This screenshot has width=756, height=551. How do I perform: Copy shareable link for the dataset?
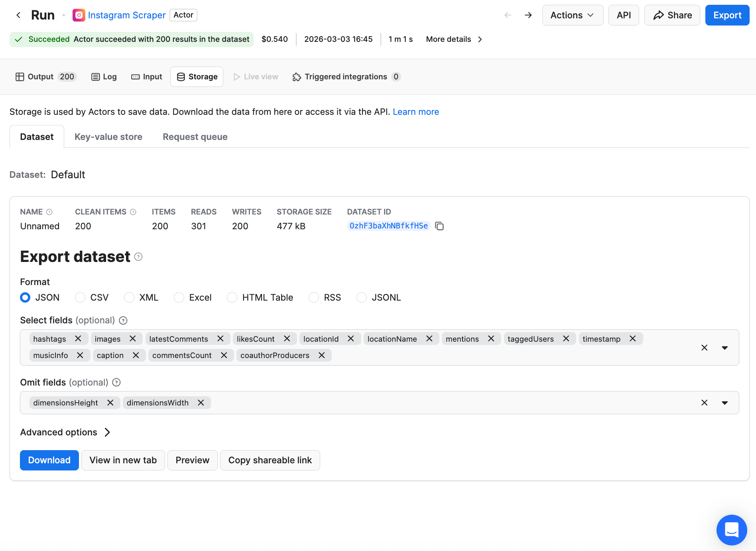(x=270, y=460)
